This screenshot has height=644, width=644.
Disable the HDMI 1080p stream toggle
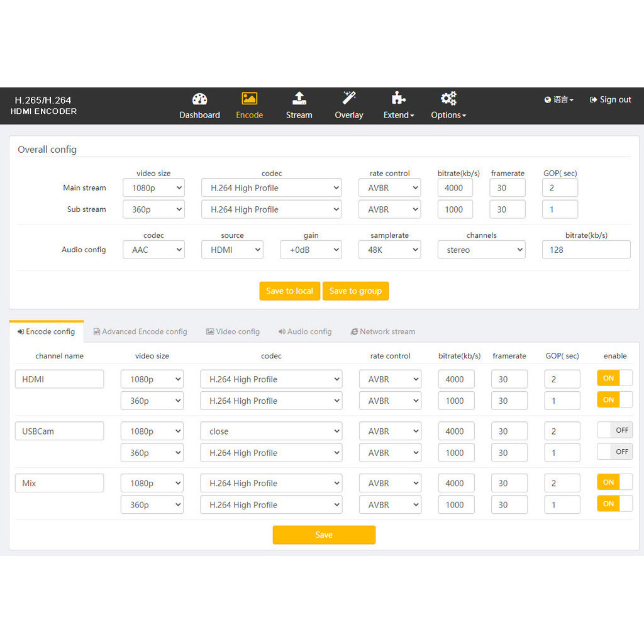pos(614,379)
